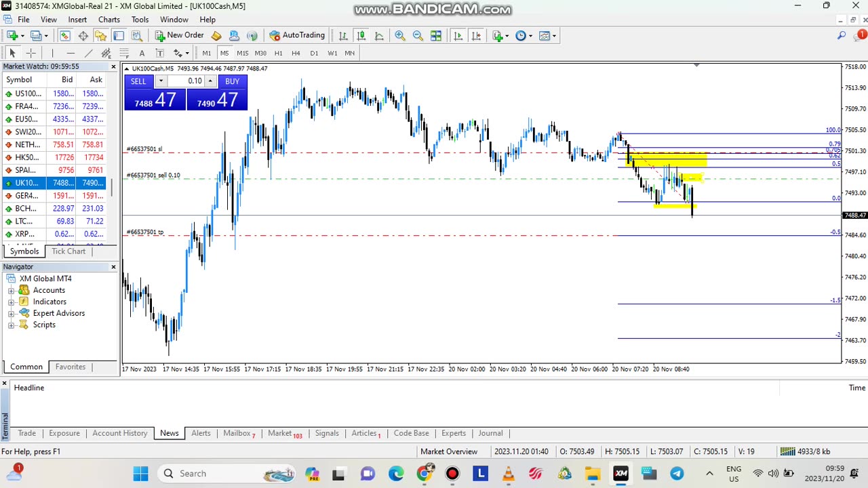Zoom out on the chart
This screenshot has width=868, height=488.
418,35
